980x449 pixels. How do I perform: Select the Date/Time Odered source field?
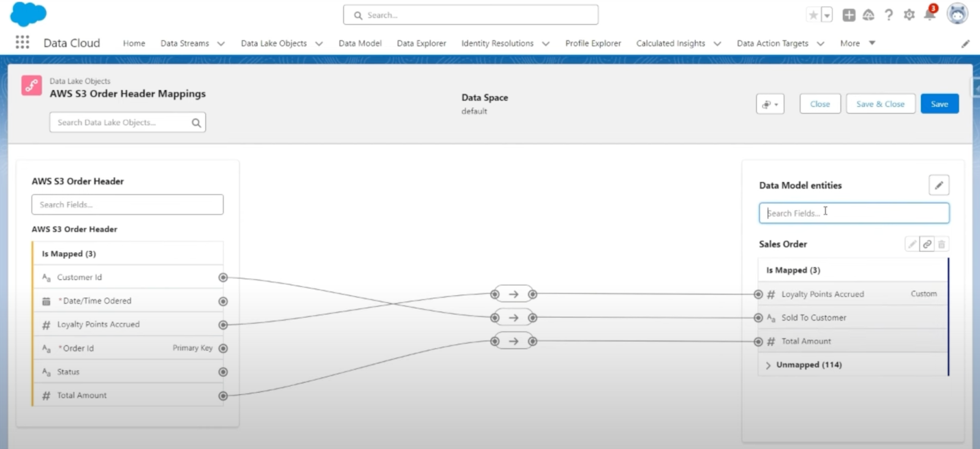click(x=129, y=301)
